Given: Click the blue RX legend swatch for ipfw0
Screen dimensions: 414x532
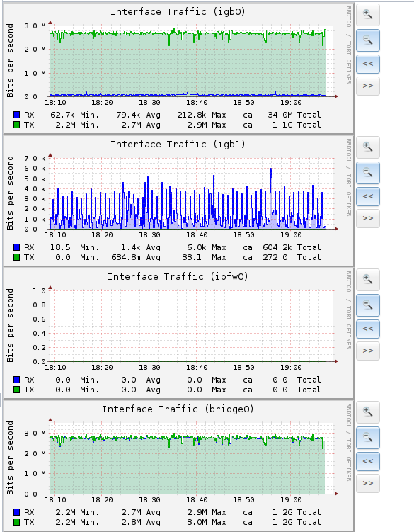Looking at the screenshot, I should 16,379.
